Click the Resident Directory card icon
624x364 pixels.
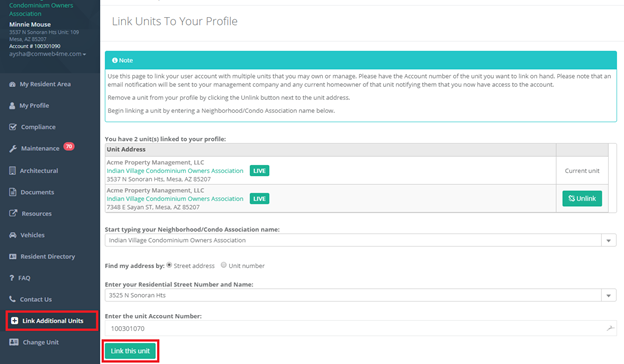[13, 257]
